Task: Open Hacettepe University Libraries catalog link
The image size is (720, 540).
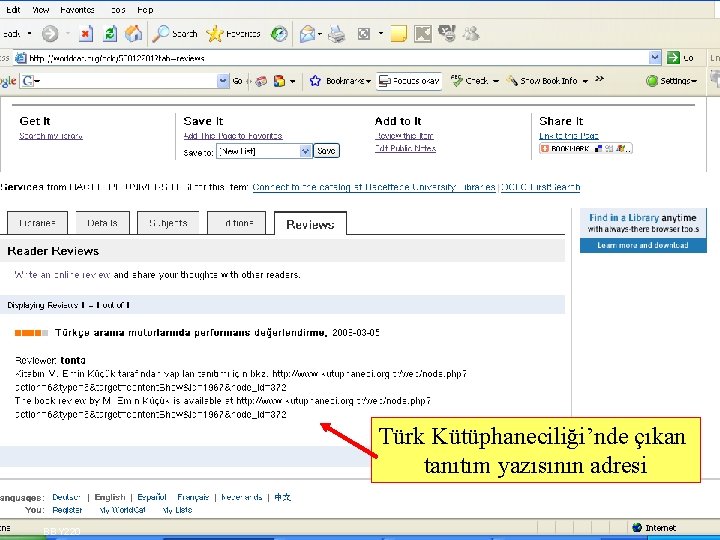Action: point(374,187)
